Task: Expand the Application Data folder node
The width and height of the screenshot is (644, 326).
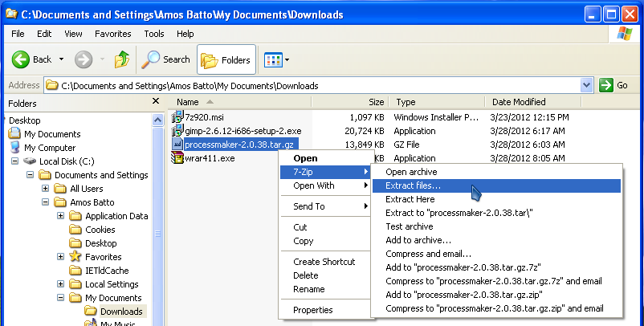Action: [61, 216]
